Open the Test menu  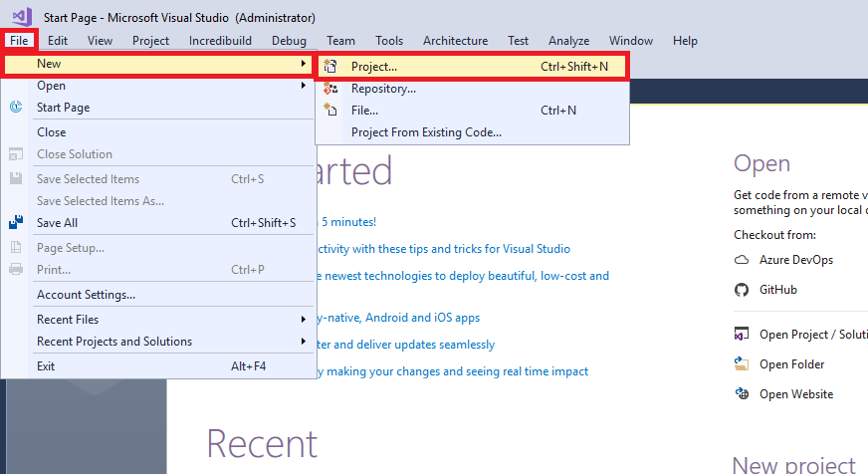pos(519,41)
